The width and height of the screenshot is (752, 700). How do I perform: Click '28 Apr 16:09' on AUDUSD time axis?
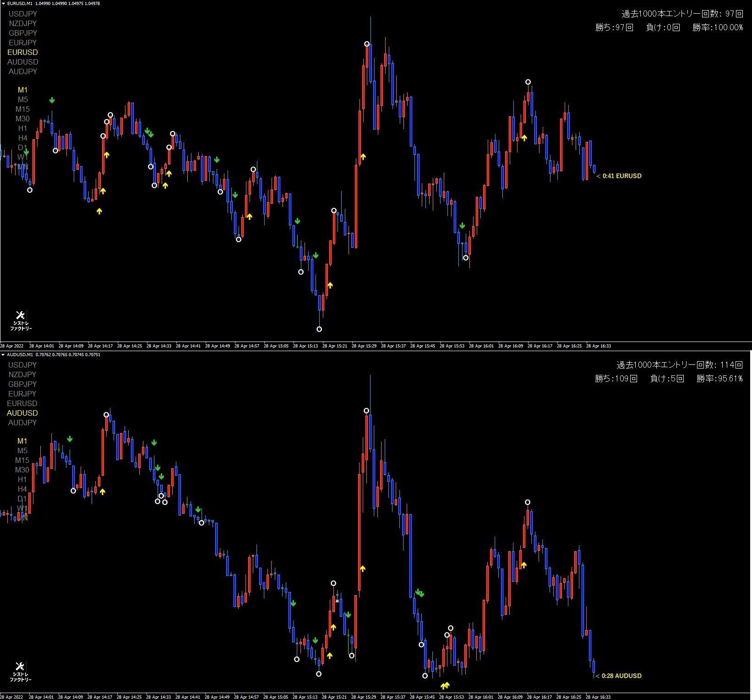[511, 697]
